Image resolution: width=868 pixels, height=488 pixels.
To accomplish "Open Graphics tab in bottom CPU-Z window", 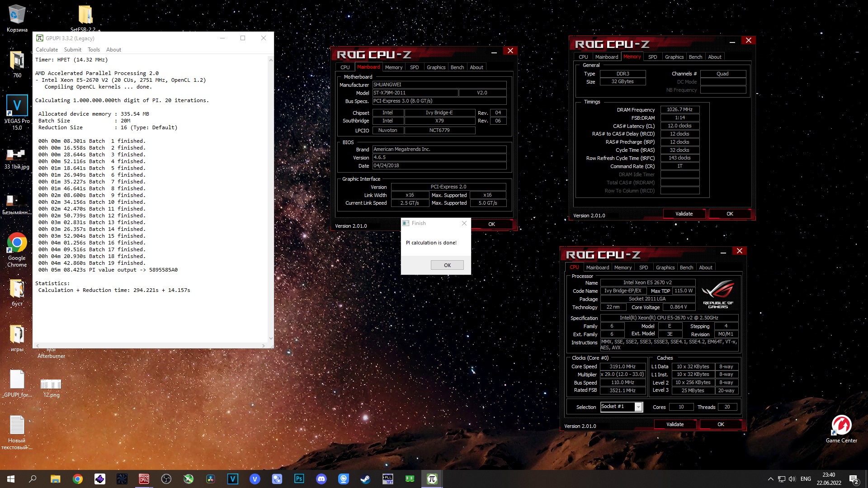I will pos(665,267).
